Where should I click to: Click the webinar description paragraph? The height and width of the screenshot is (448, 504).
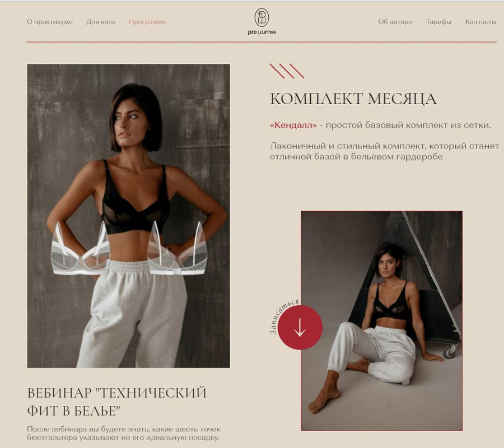(x=123, y=433)
